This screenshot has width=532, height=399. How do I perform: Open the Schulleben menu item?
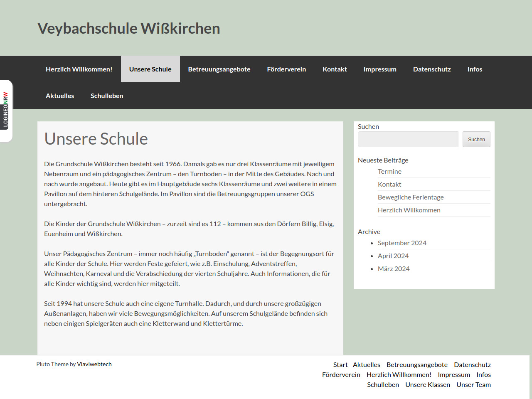click(107, 96)
